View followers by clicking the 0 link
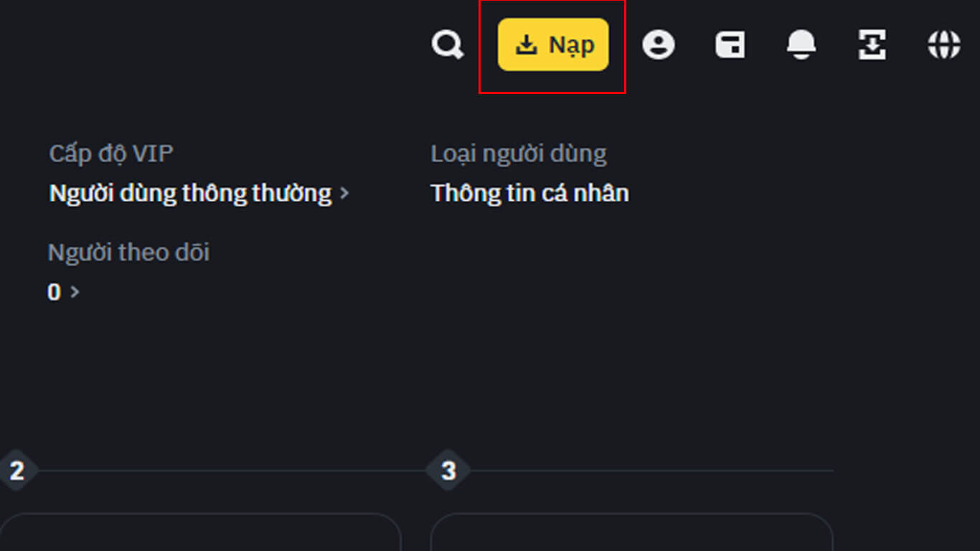This screenshot has width=980, height=551. pos(54,291)
